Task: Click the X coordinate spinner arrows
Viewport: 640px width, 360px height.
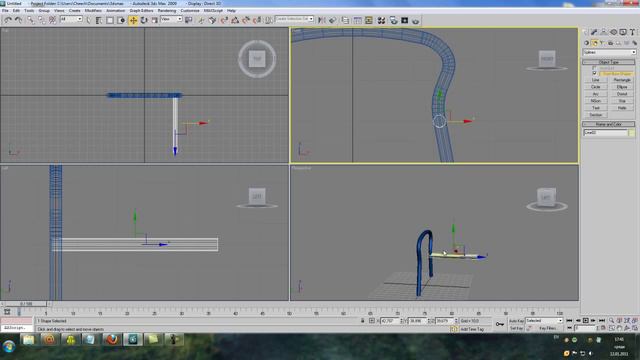Action: (x=402, y=321)
